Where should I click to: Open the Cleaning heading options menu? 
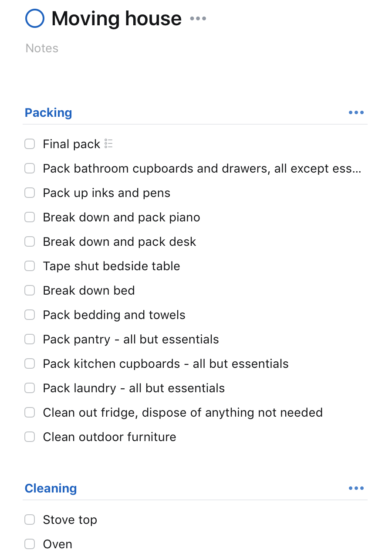pos(356,488)
